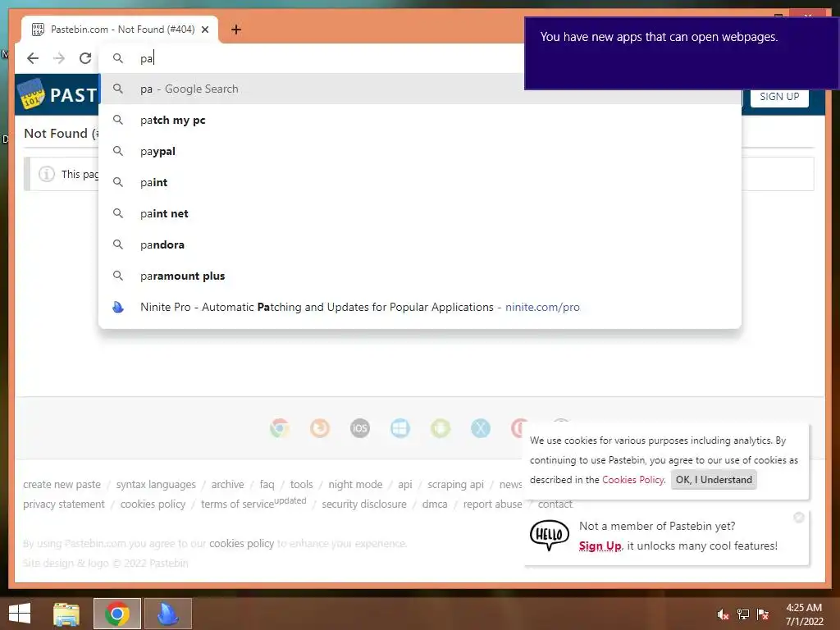
Task: Choose the 'pandora' suggestion
Action: point(420,244)
